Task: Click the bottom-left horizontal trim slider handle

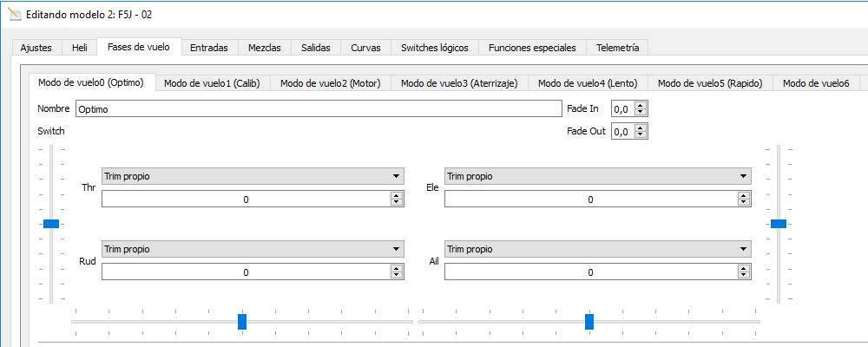Action: pos(242,322)
